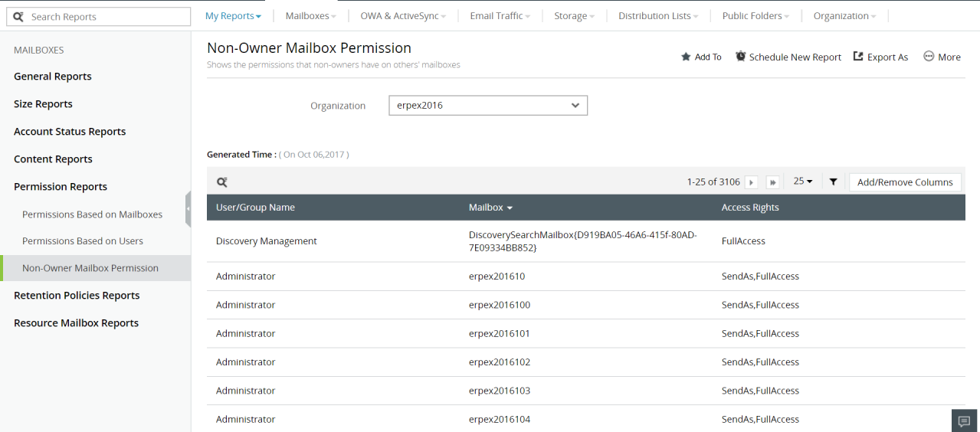This screenshot has width=980, height=432.
Task: Open Permissions Based on Users report
Action: pos(83,241)
